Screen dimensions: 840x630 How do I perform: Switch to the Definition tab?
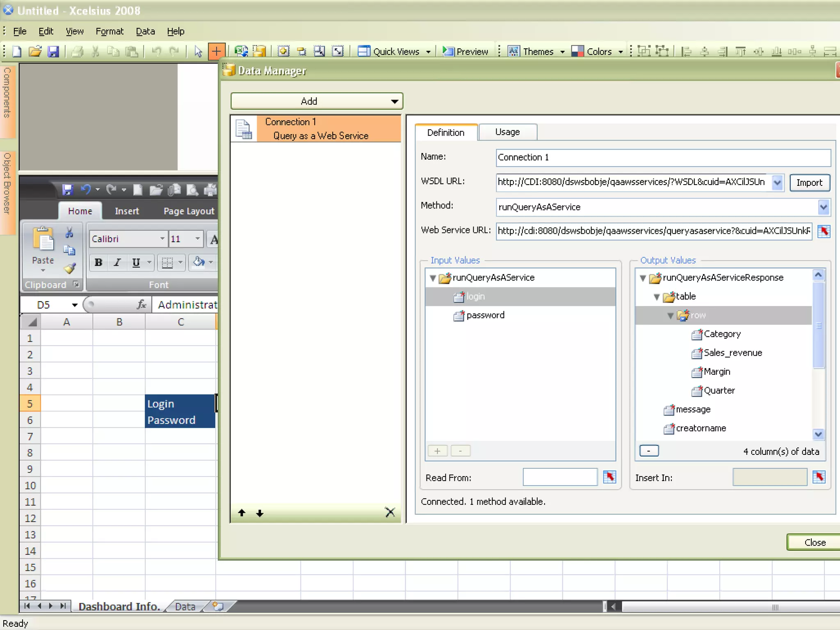click(446, 132)
